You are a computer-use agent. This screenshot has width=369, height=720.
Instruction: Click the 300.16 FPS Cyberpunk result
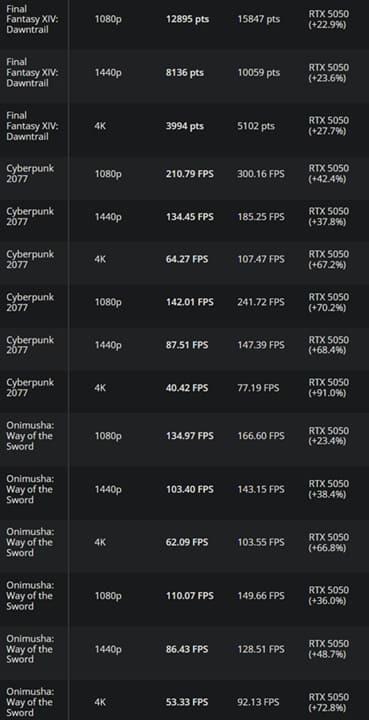tap(261, 174)
